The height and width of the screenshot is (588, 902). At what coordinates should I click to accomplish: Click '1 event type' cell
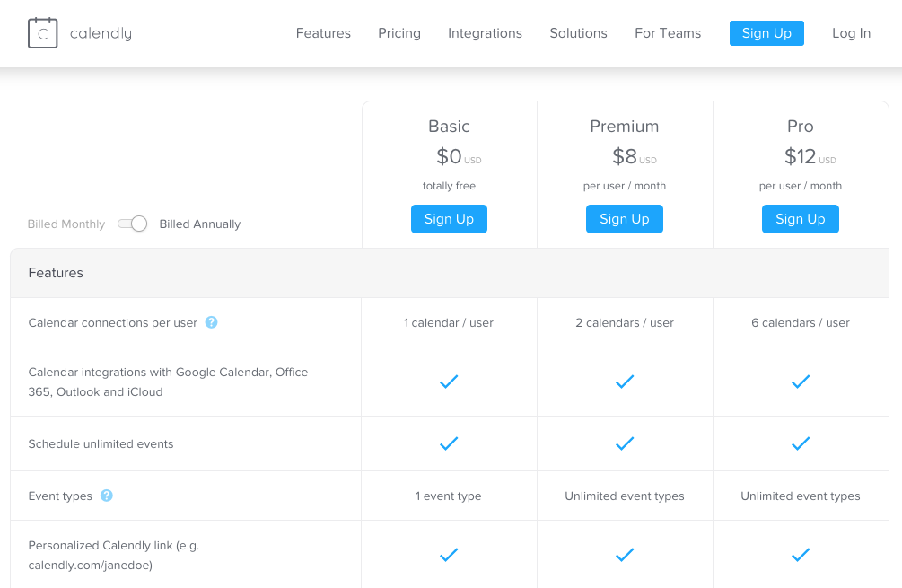(449, 496)
